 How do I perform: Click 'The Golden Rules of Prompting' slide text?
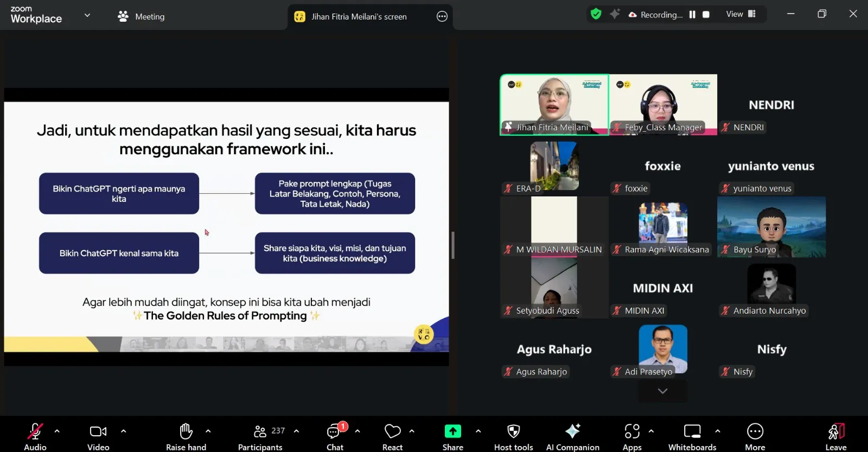[225, 316]
